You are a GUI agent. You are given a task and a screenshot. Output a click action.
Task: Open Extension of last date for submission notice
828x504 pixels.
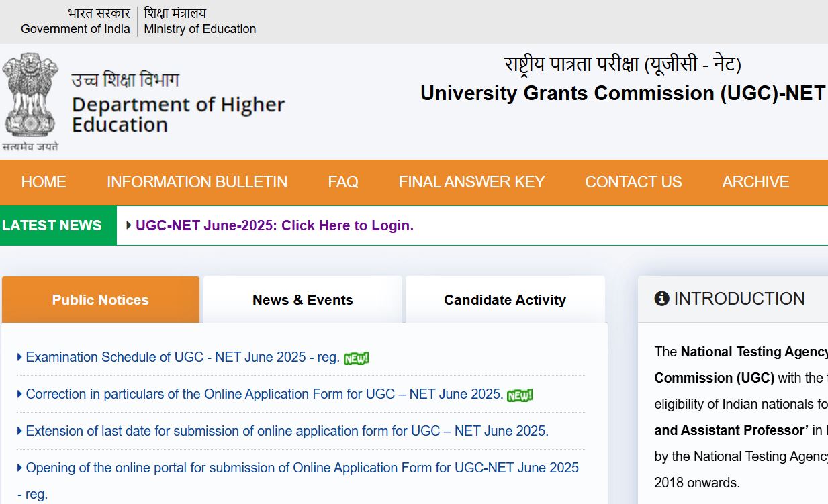point(287,431)
